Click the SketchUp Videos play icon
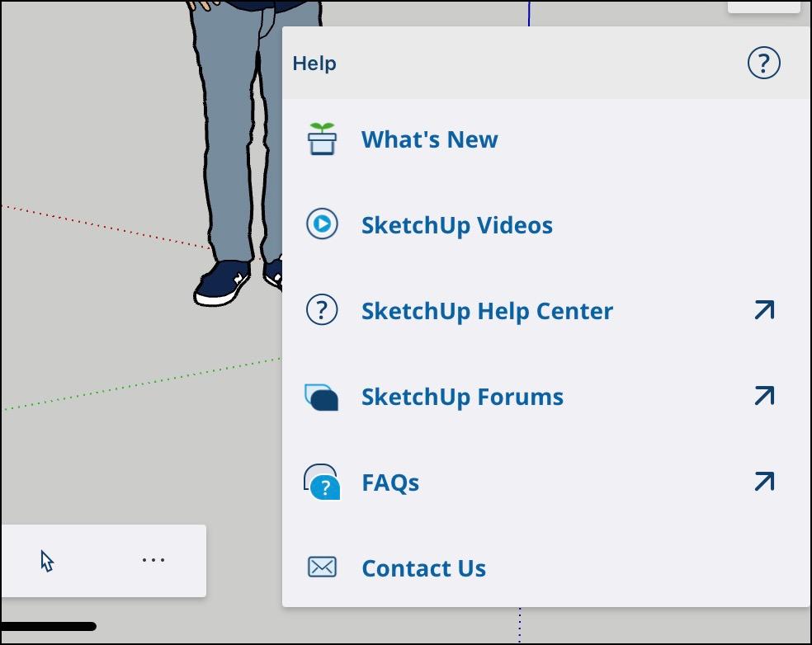Viewport: 812px width, 645px height. point(321,224)
